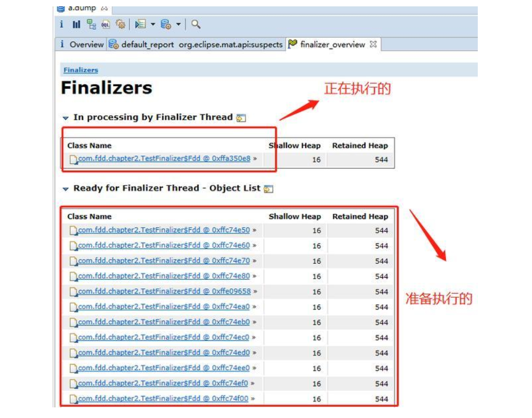The width and height of the screenshot is (532, 418).
Task: Open In processing section in query icon
Action: click(241, 118)
